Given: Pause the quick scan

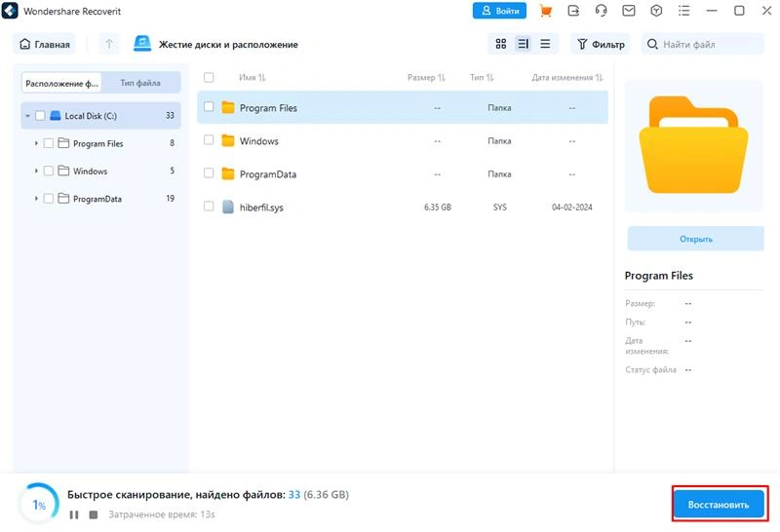Looking at the screenshot, I should pyautogui.click(x=74, y=513).
